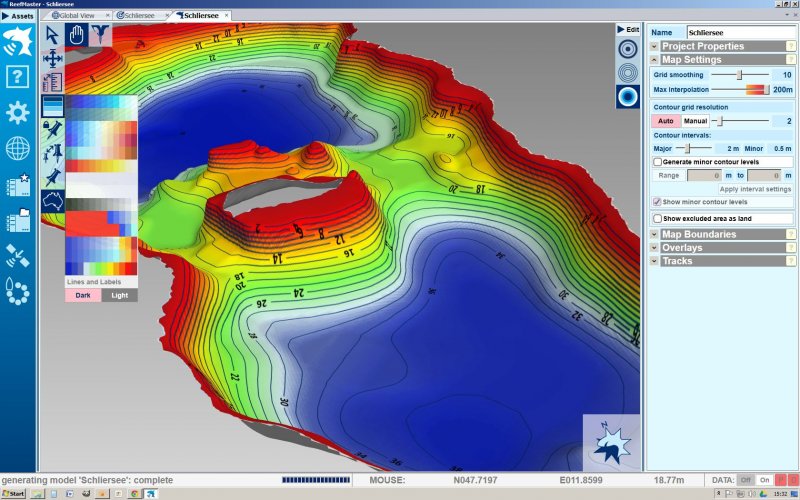Click the compass star in map corner
Screen dimensions: 800x500
(610, 441)
